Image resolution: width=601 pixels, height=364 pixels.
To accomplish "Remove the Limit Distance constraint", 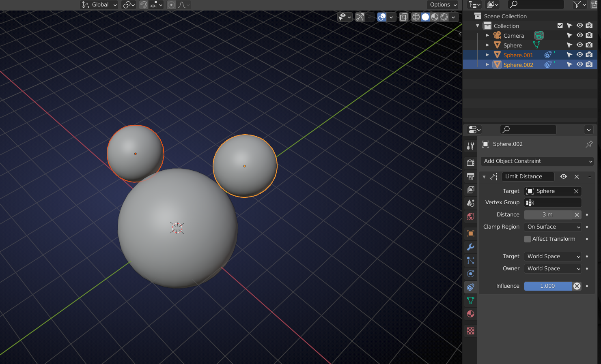I will pos(577,176).
